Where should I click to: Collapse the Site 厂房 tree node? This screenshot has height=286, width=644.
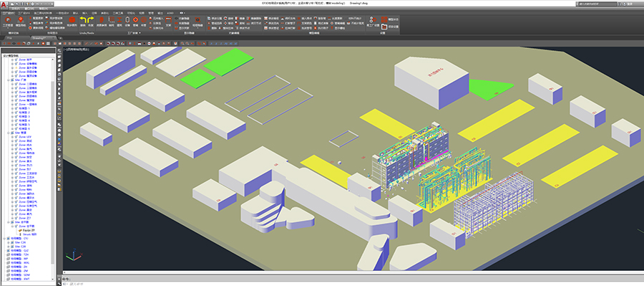point(8,80)
